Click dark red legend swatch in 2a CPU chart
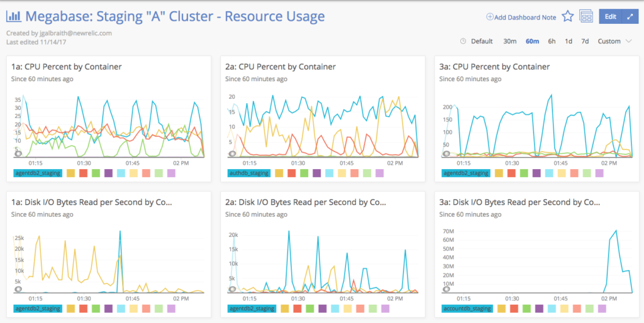 pos(292,173)
